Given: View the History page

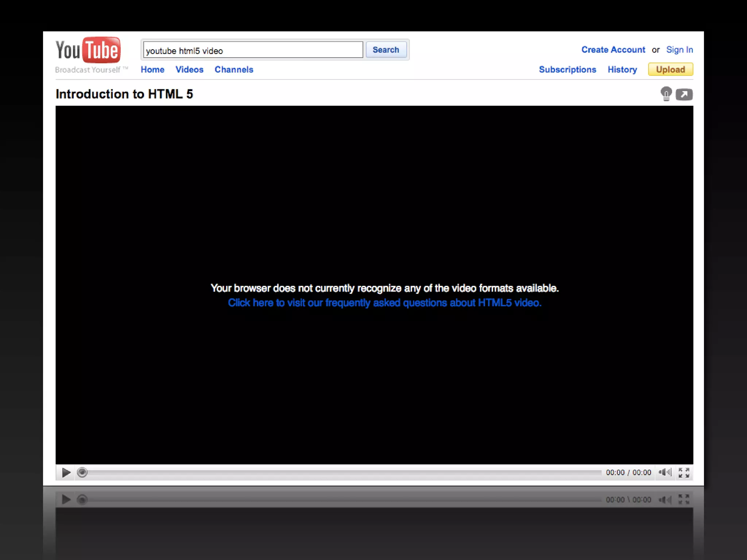Looking at the screenshot, I should point(622,70).
